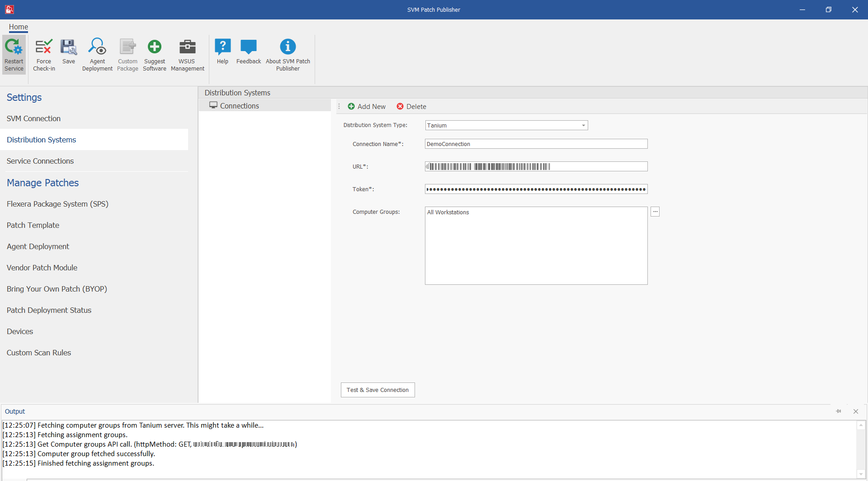Open SVM Connection settings
The height and width of the screenshot is (481, 868).
click(33, 118)
